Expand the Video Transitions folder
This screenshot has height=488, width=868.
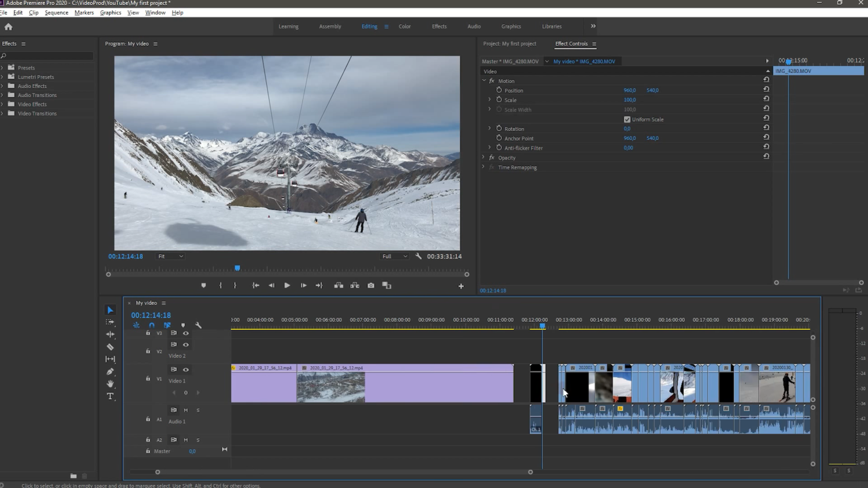[x=2, y=114]
